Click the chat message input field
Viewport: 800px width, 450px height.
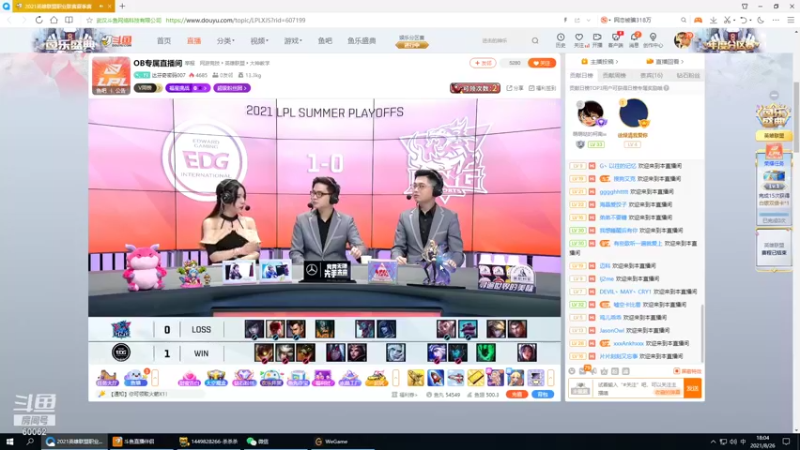(638, 388)
